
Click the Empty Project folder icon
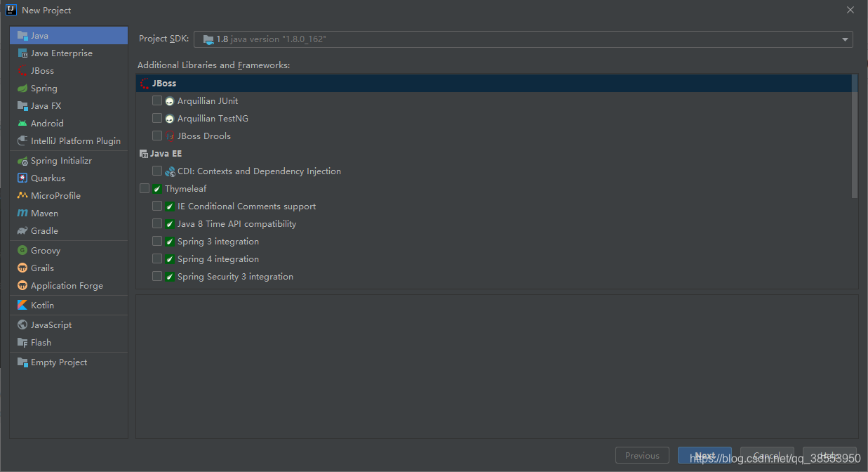click(22, 362)
